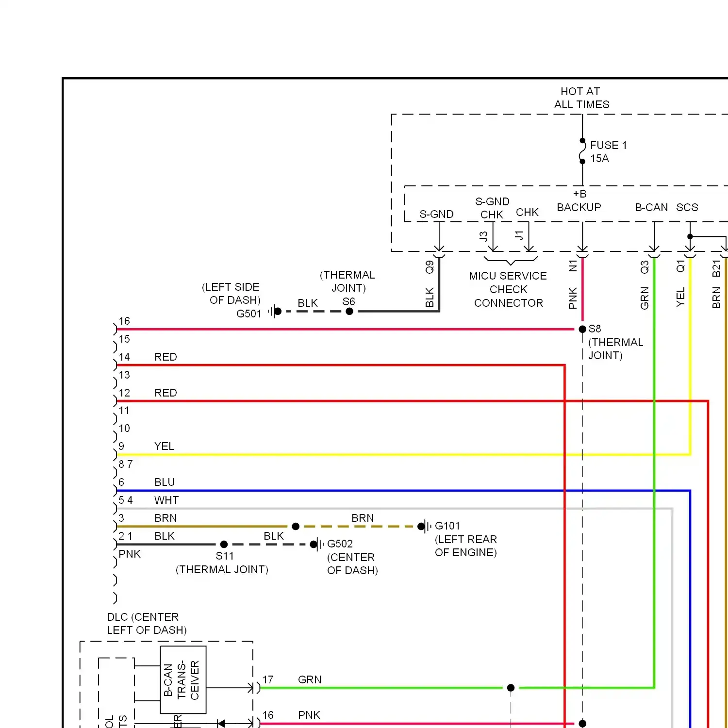Select the HOT AT ALL TIMES label
The image size is (728, 728).
click(581, 98)
